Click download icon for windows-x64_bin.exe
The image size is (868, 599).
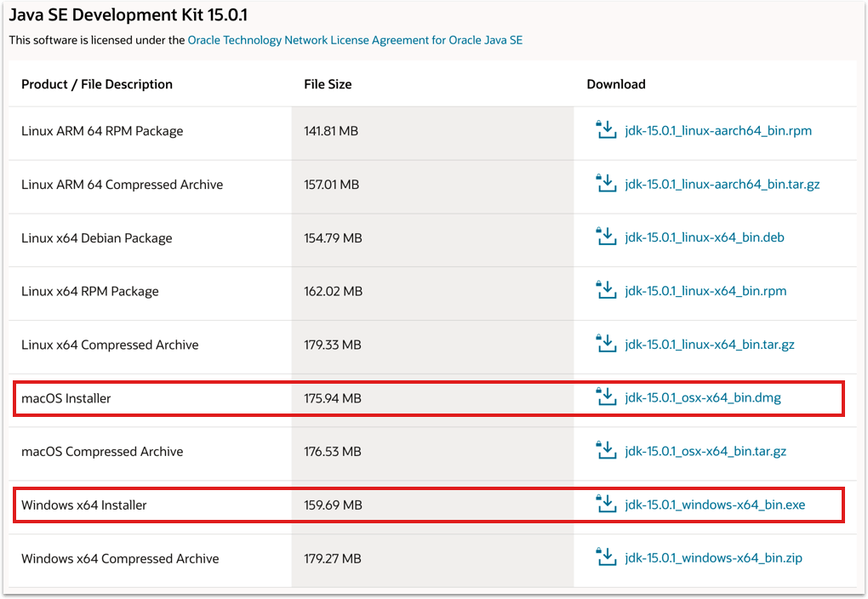606,504
